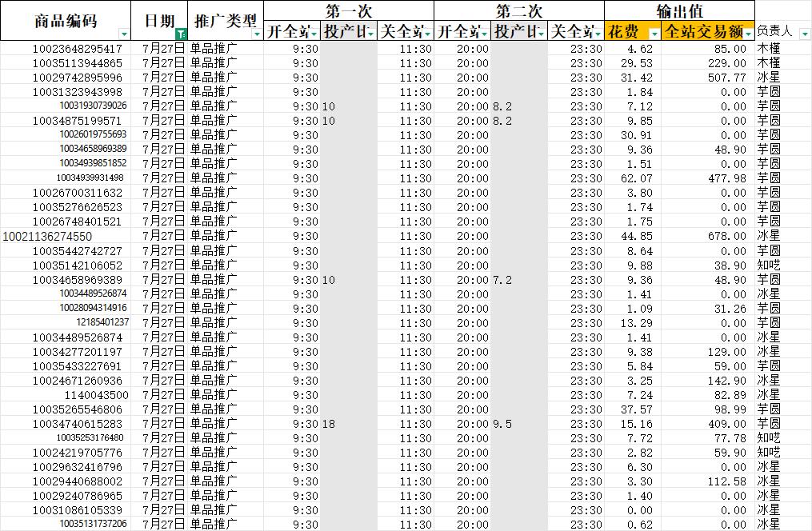Image resolution: width=812 pixels, height=531 pixels.
Task: Select product code 10031323943998
Action: (77, 93)
